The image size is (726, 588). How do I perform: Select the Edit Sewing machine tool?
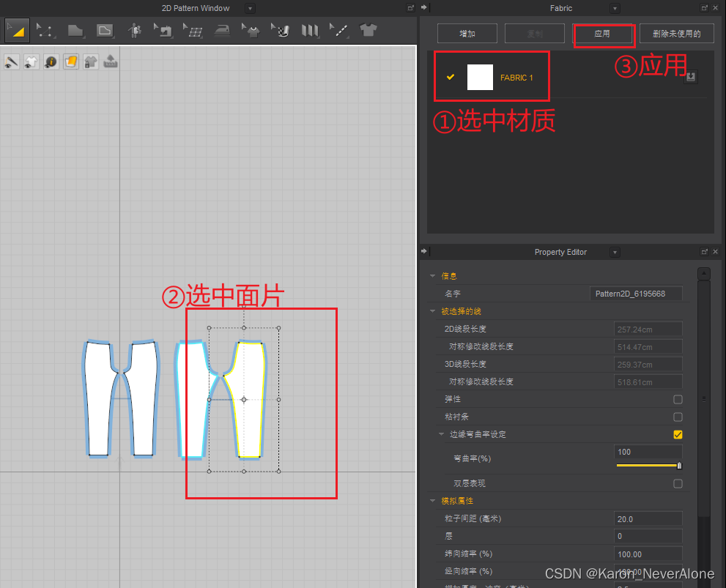tap(163, 31)
